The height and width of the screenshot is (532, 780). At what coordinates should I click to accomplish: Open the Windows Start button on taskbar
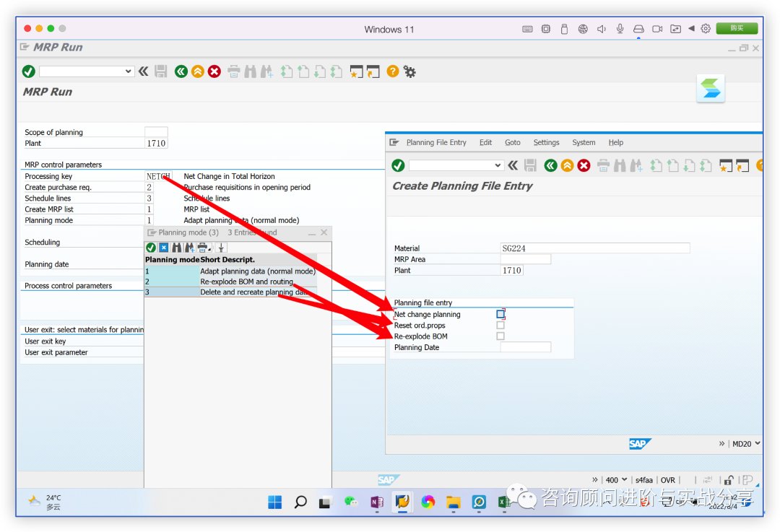274,502
